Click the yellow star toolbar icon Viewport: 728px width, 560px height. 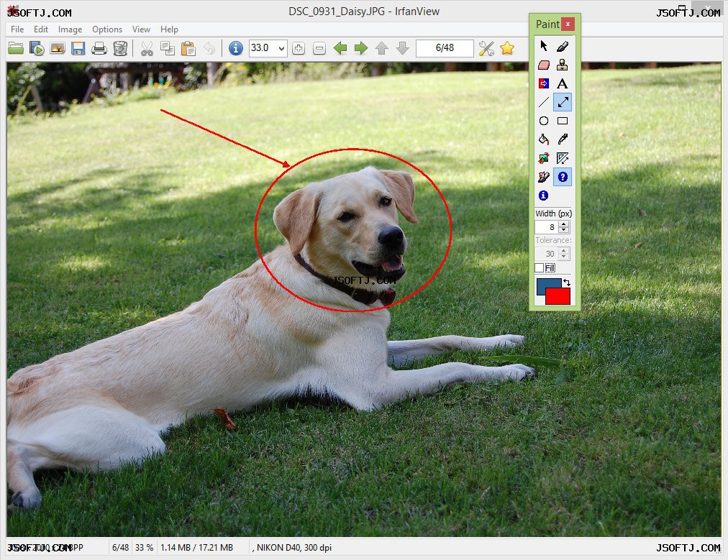(x=507, y=48)
